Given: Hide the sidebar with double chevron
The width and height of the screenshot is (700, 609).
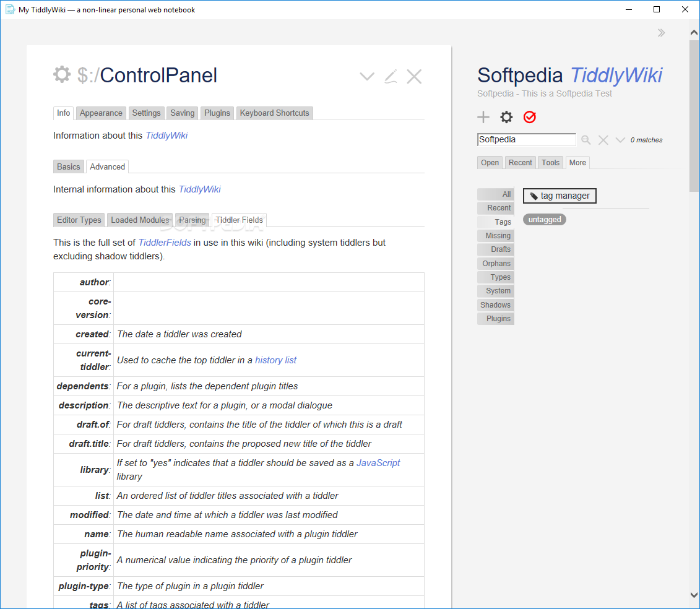Looking at the screenshot, I should coord(661,33).
